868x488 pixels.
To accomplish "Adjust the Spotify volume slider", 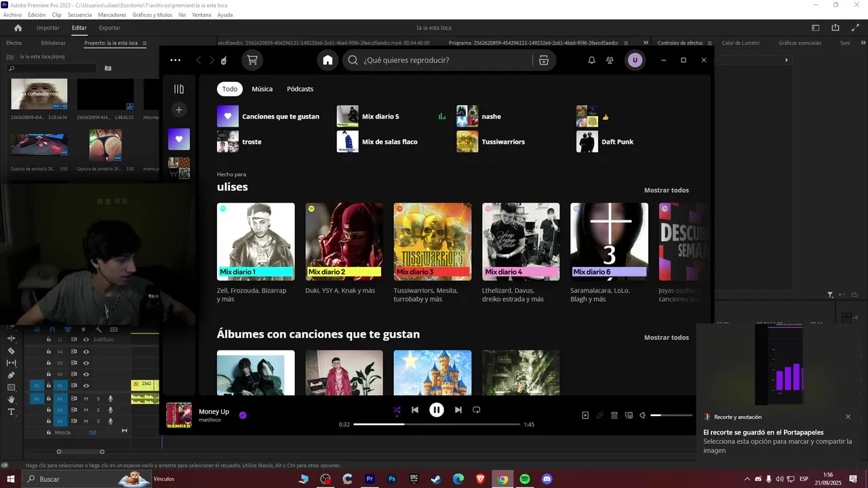I will click(x=671, y=415).
